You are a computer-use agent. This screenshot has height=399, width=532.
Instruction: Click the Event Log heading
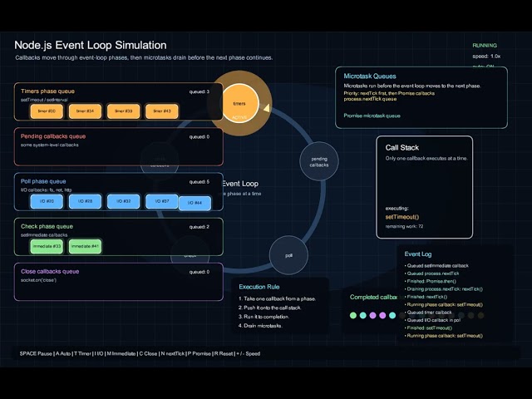tap(418, 254)
